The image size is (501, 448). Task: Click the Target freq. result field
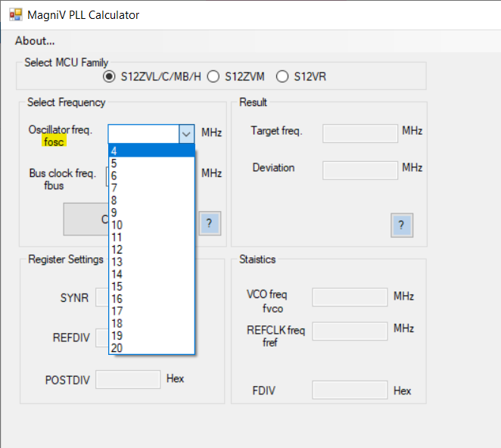pyautogui.click(x=360, y=134)
